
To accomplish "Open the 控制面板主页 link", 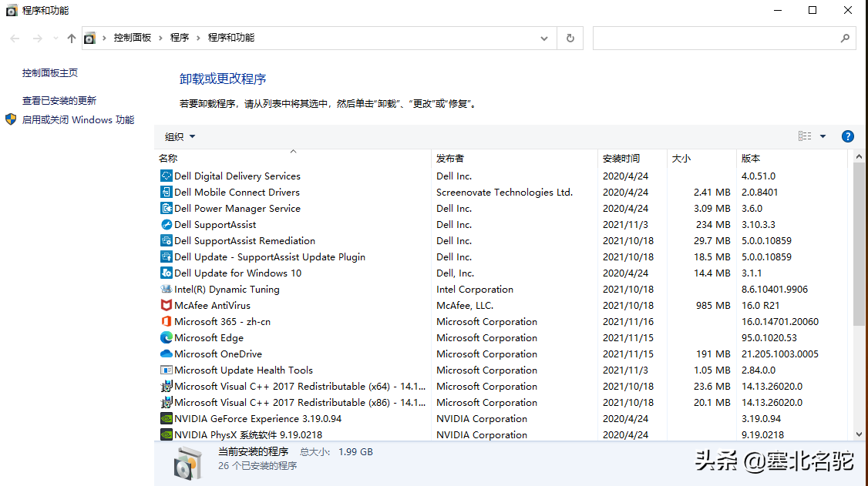I will (x=50, y=73).
